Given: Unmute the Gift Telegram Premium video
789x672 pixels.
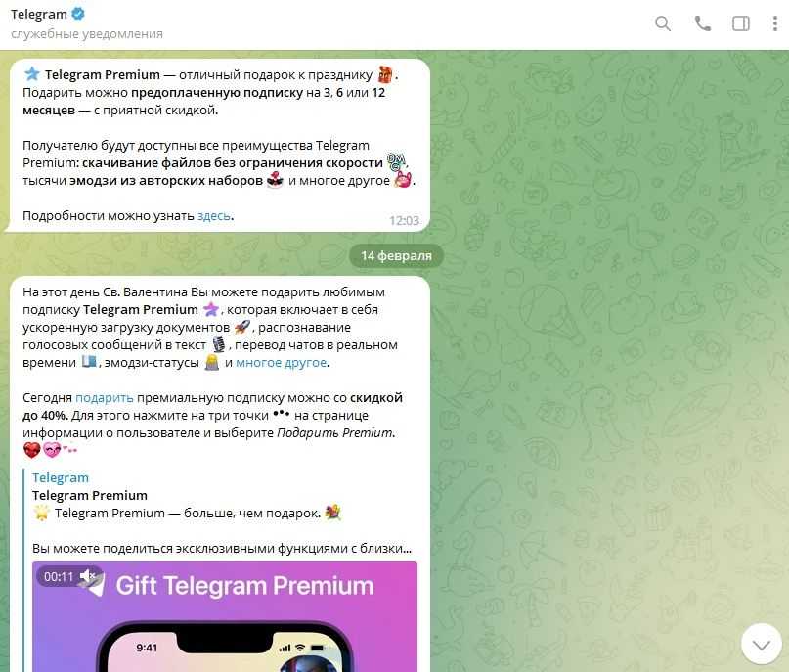Looking at the screenshot, I should coord(89,576).
